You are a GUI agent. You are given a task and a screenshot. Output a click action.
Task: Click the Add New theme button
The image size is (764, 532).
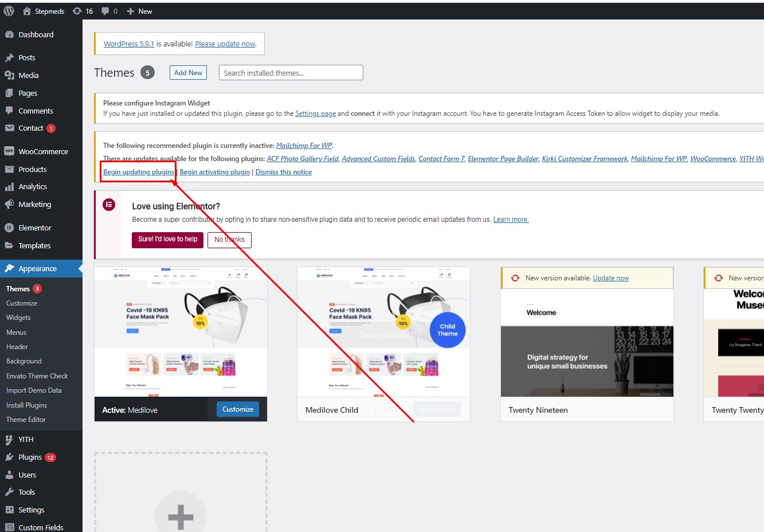188,73
